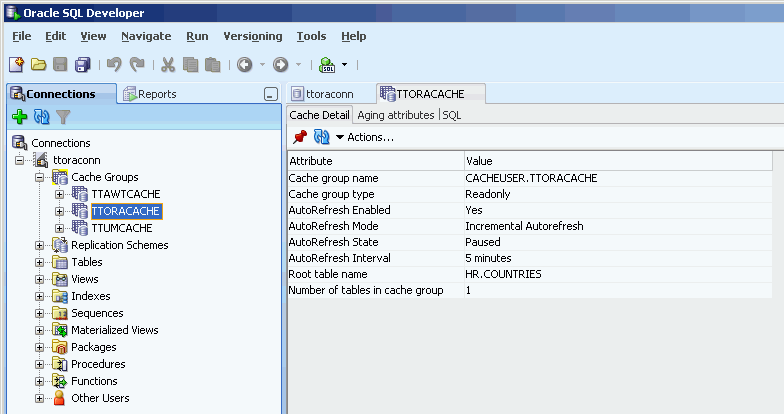Click the Undo toolbar icon
The width and height of the screenshot is (784, 414).
114,64
